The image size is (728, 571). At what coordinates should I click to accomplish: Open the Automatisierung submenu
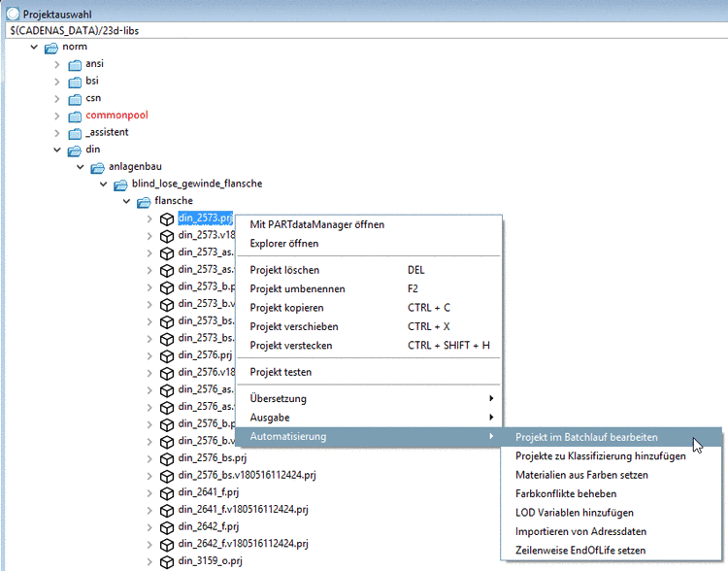(369, 436)
